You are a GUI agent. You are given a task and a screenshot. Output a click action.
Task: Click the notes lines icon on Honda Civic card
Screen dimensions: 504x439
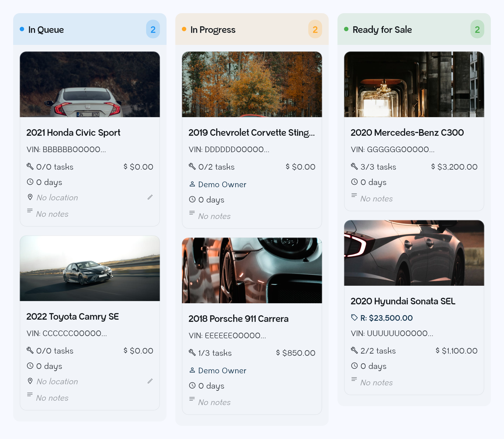30,210
